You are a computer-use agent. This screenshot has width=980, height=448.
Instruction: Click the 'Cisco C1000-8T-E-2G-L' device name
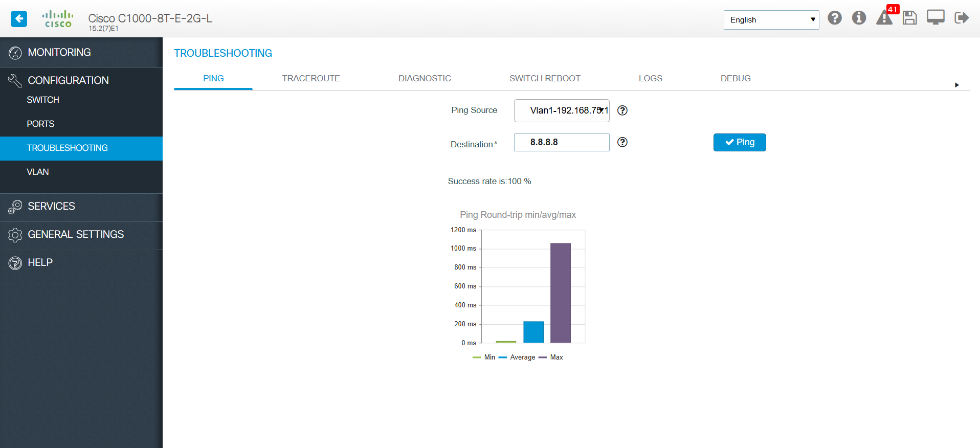point(150,18)
